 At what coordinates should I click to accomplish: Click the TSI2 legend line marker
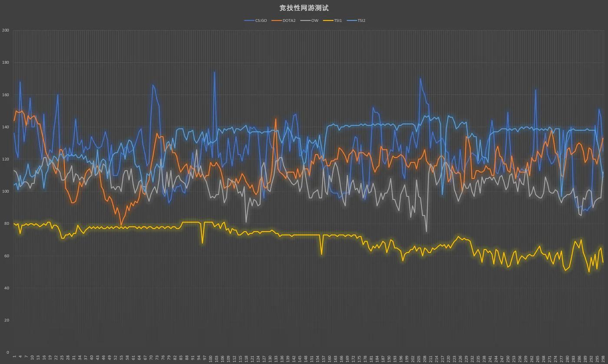tap(351, 20)
